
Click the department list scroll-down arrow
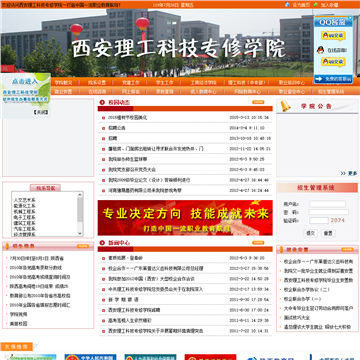[80, 234]
